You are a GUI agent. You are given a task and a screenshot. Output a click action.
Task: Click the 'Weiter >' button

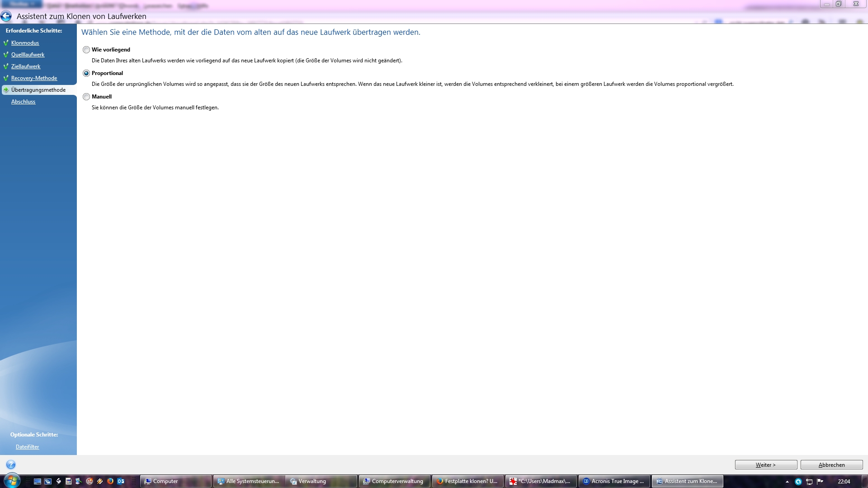coord(766,465)
